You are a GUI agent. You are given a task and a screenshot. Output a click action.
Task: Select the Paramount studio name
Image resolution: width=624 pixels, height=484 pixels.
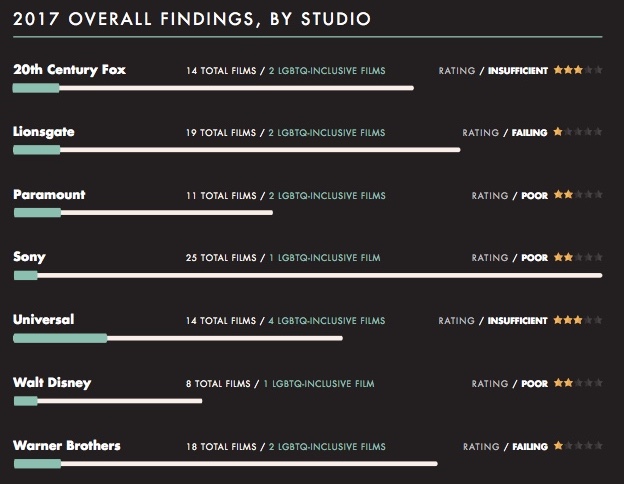click(x=49, y=195)
